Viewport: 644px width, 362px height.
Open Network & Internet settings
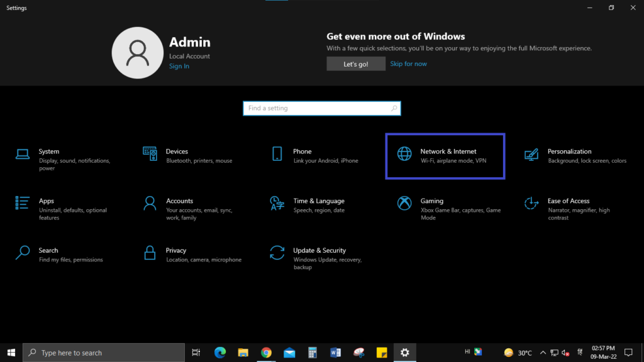tap(445, 156)
